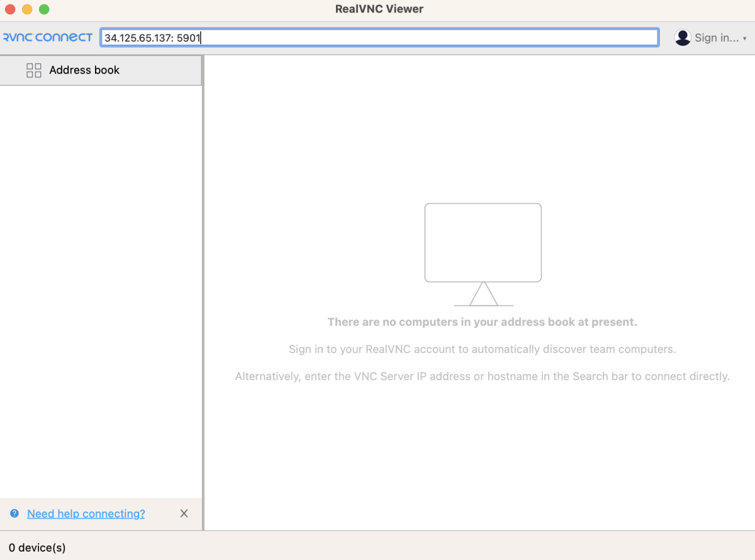755x560 pixels.
Task: Close the window with the red button
Action: [x=10, y=9]
